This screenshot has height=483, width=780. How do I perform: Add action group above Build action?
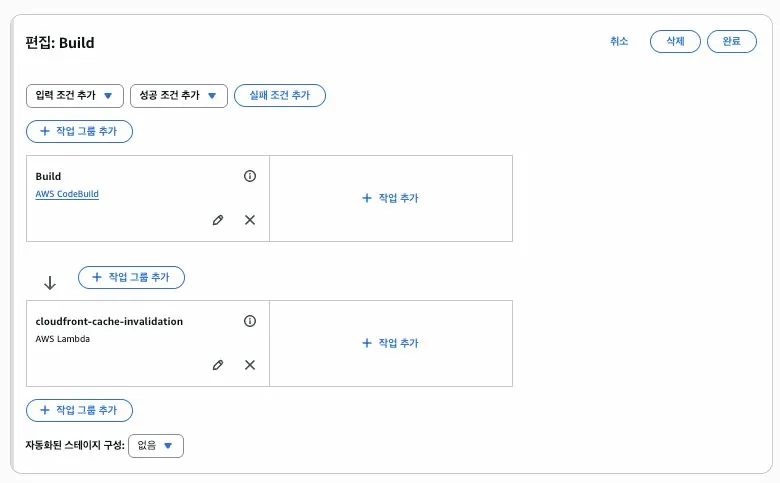80,131
